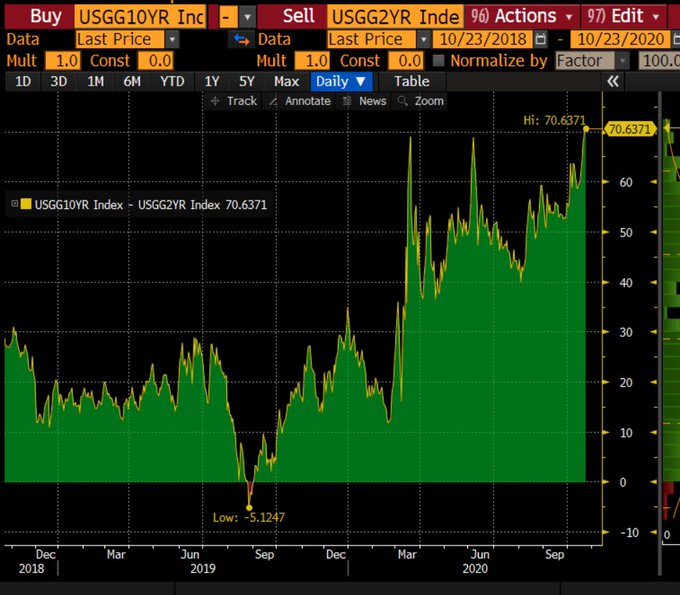Click the Track crosshair tool
680x595 pixels.
coord(233,101)
